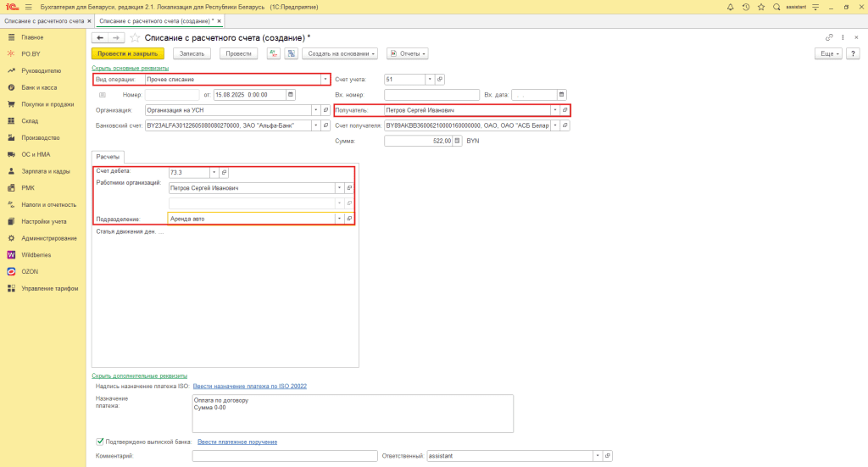Show Дт/Кт postings icon in toolbar
This screenshot has width=868, height=467.
point(273,53)
